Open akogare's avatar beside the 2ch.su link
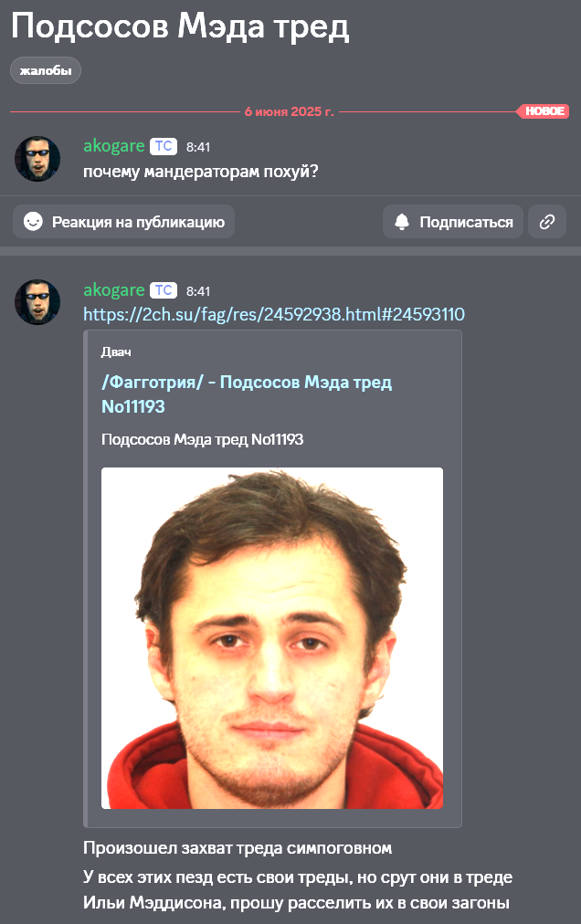 click(37, 301)
